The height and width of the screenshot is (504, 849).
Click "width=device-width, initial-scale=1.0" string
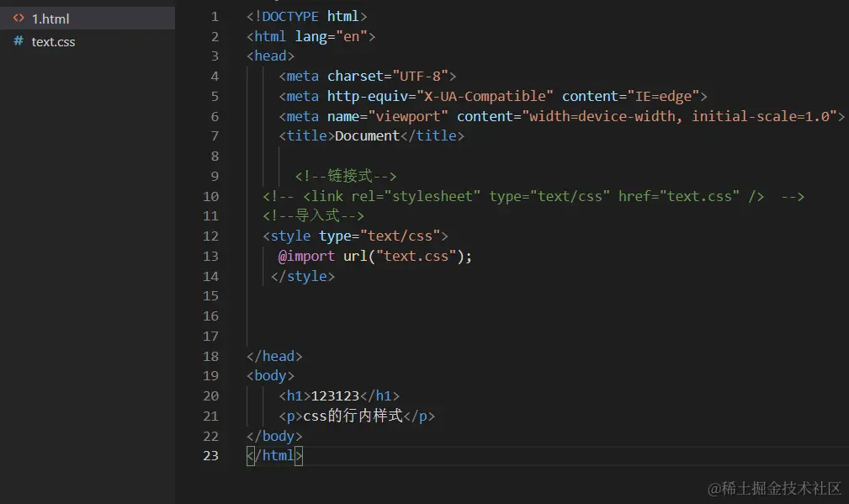pyautogui.click(x=680, y=116)
